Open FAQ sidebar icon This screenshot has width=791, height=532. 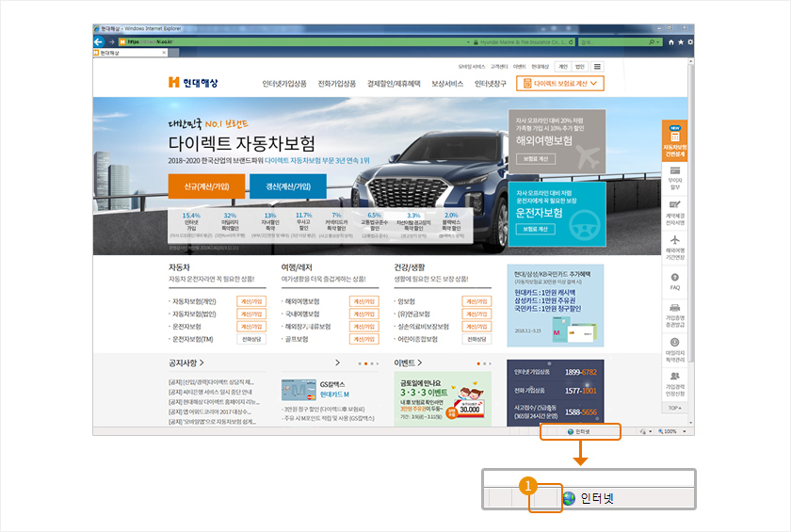(x=674, y=282)
